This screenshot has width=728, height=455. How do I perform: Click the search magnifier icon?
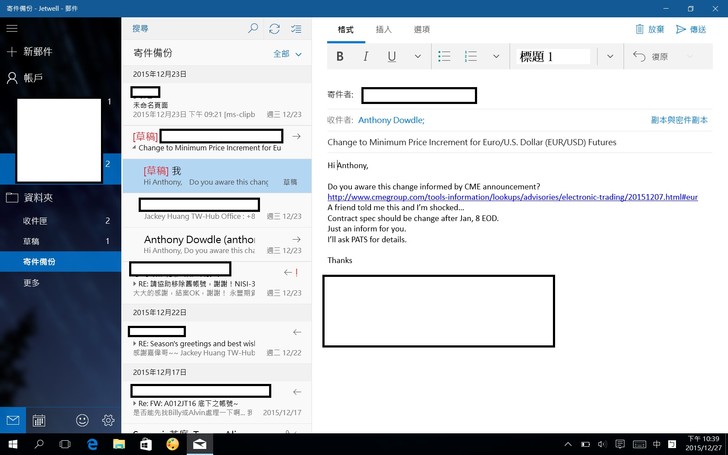[253, 28]
